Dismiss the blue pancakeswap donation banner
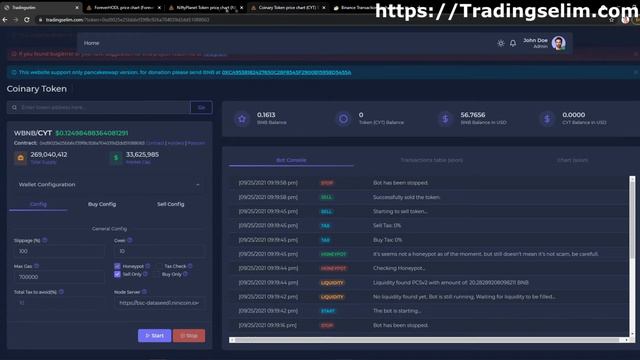640x360 pixels. click(636, 72)
